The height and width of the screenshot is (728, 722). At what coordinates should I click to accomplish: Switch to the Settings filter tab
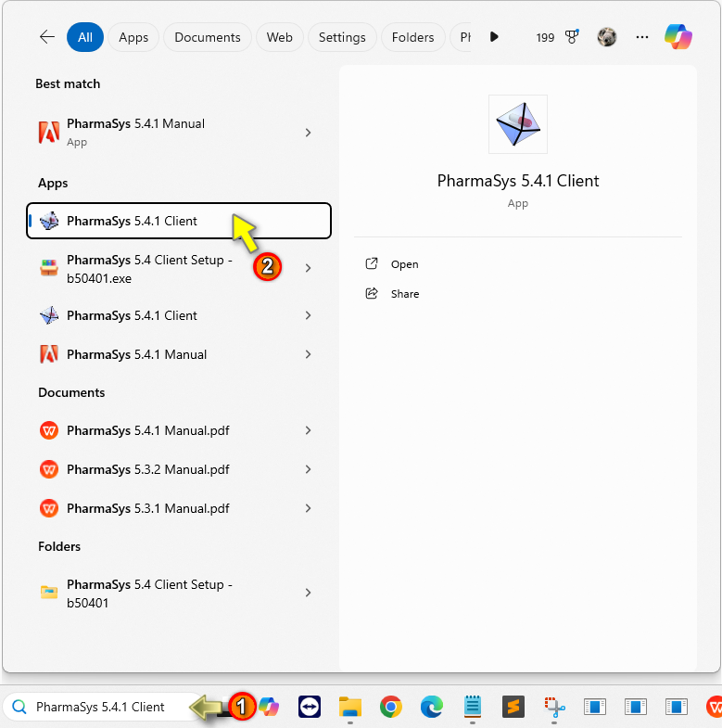click(342, 37)
